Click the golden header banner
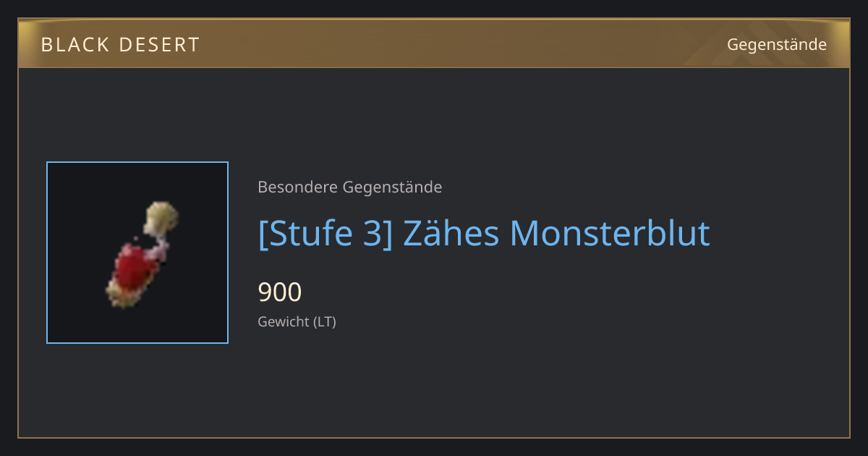 click(x=434, y=43)
